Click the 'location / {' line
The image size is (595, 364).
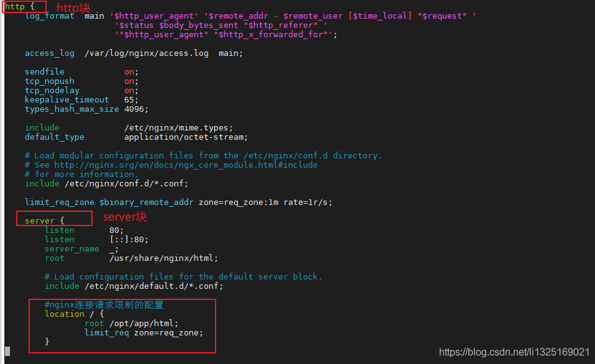coord(75,314)
